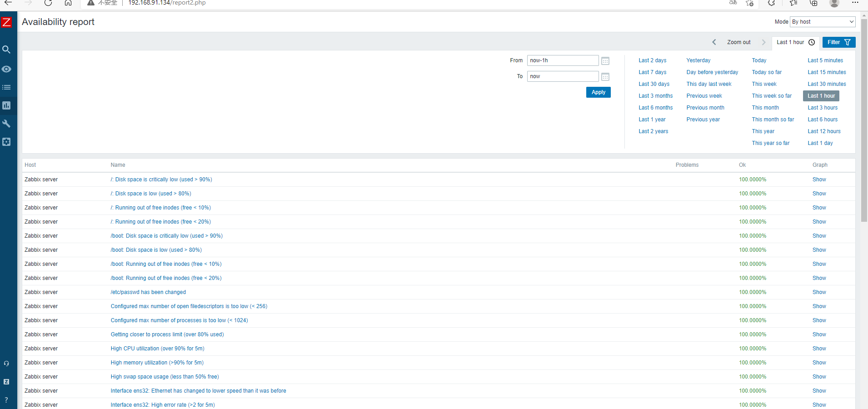The height and width of the screenshot is (409, 868).
Task: Open /etc/passwd has been changed trigger
Action: [x=148, y=292]
